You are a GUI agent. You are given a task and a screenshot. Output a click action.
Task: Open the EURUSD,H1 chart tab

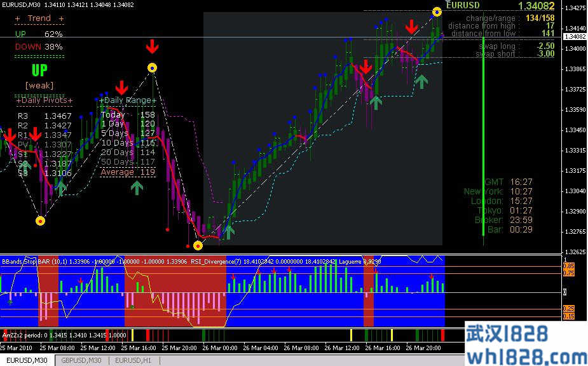(133, 361)
